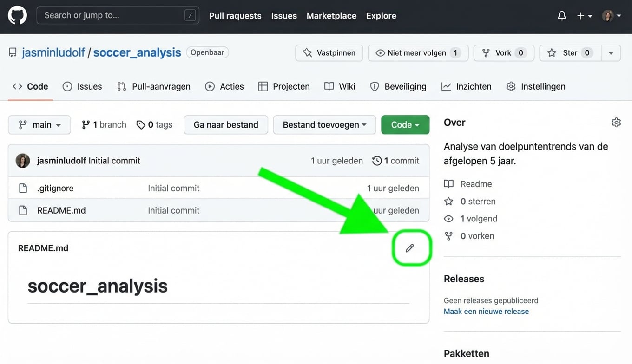Click the Ga naar bestand button

pyautogui.click(x=226, y=125)
